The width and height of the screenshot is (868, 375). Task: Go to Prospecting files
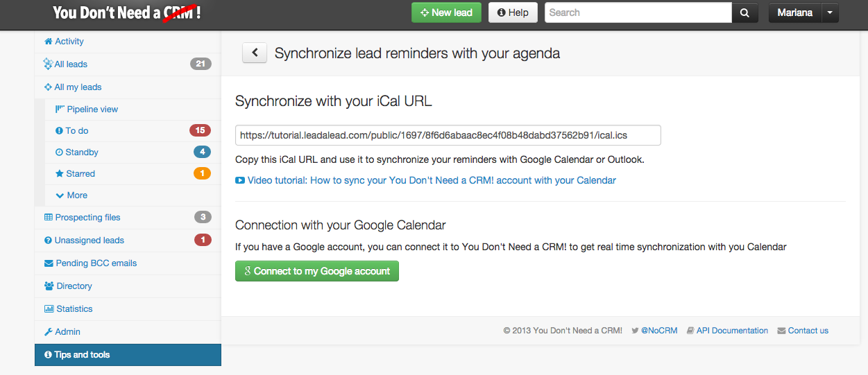[x=87, y=218]
